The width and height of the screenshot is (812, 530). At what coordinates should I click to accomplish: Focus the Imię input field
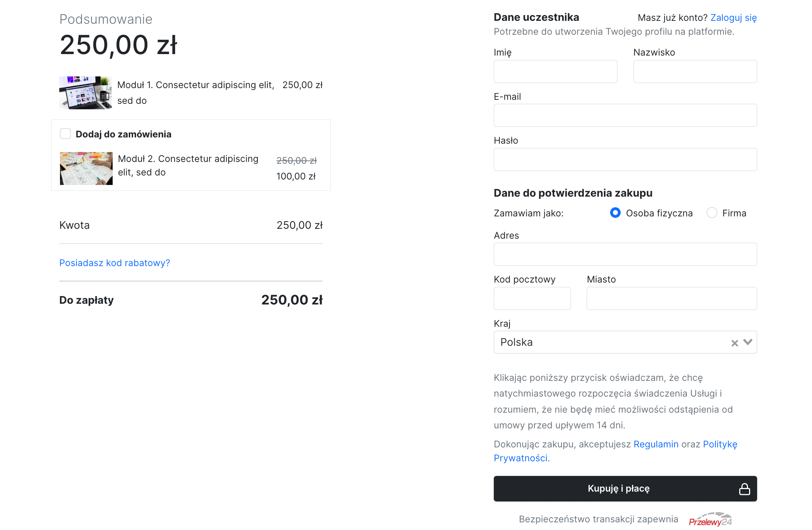coord(555,72)
